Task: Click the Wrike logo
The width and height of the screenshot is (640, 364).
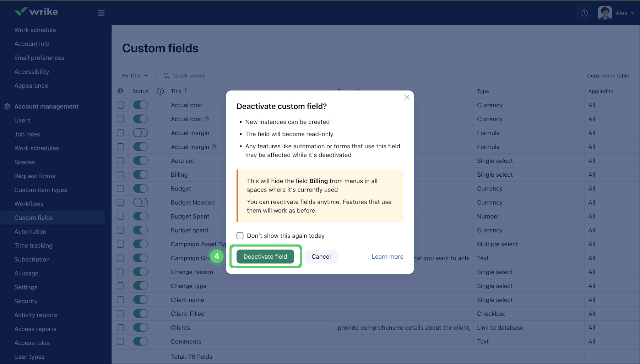Action: [36, 12]
